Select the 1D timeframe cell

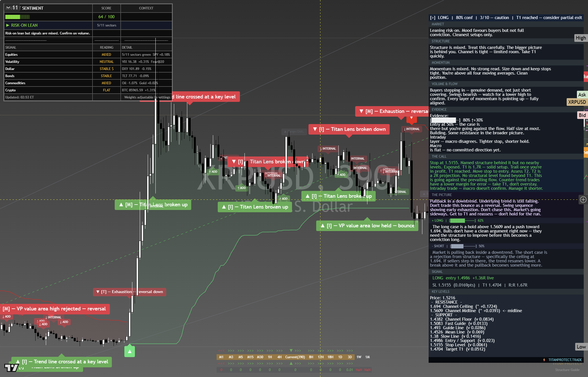coord(340,357)
